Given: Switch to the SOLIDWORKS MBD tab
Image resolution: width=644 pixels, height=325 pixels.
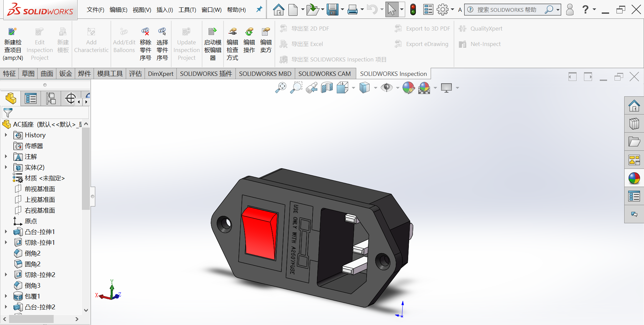Looking at the screenshot, I should click(265, 74).
